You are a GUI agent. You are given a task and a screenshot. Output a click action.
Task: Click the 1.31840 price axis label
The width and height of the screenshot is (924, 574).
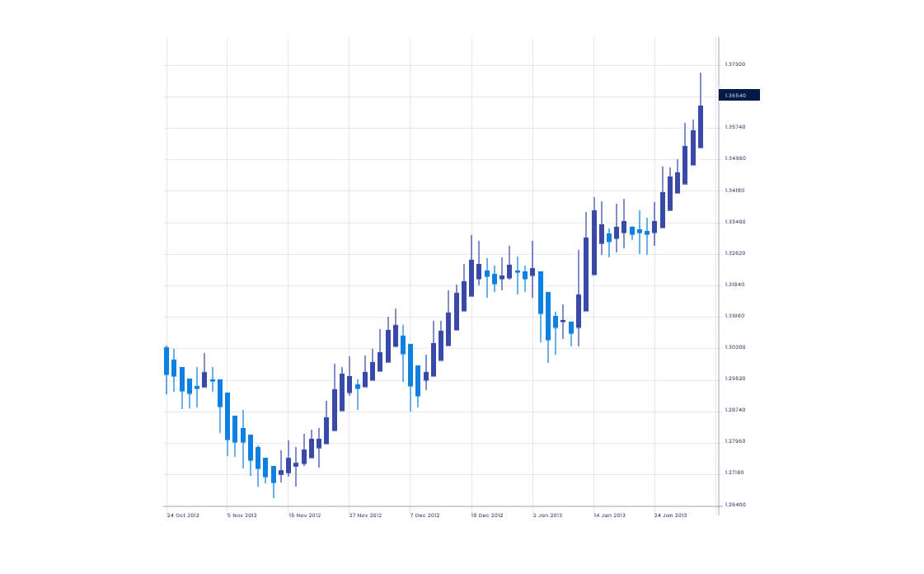(x=735, y=284)
